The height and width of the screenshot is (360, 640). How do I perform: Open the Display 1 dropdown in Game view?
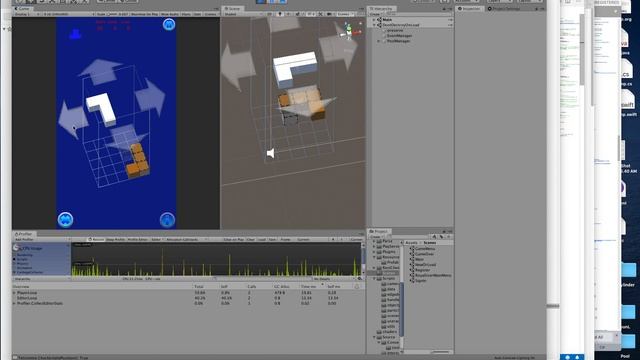[x=27, y=14]
